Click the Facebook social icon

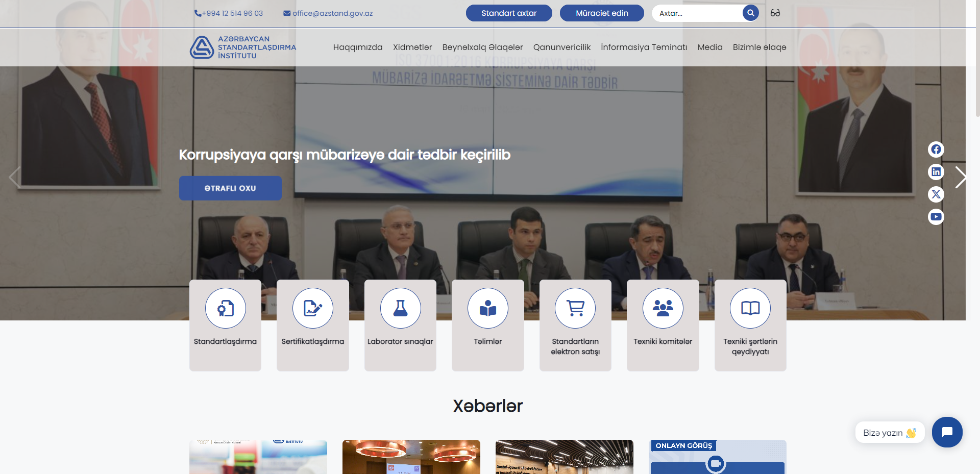936,149
